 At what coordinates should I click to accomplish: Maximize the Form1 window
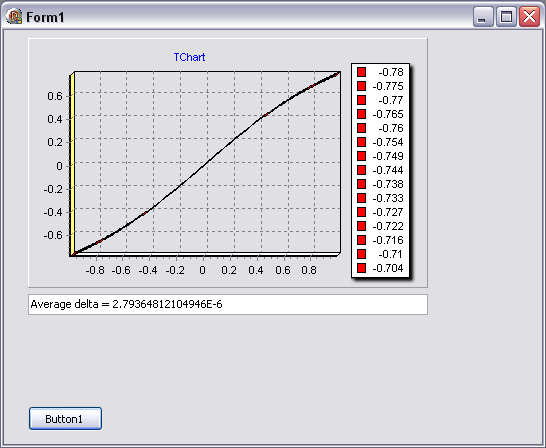pyautogui.click(x=506, y=16)
